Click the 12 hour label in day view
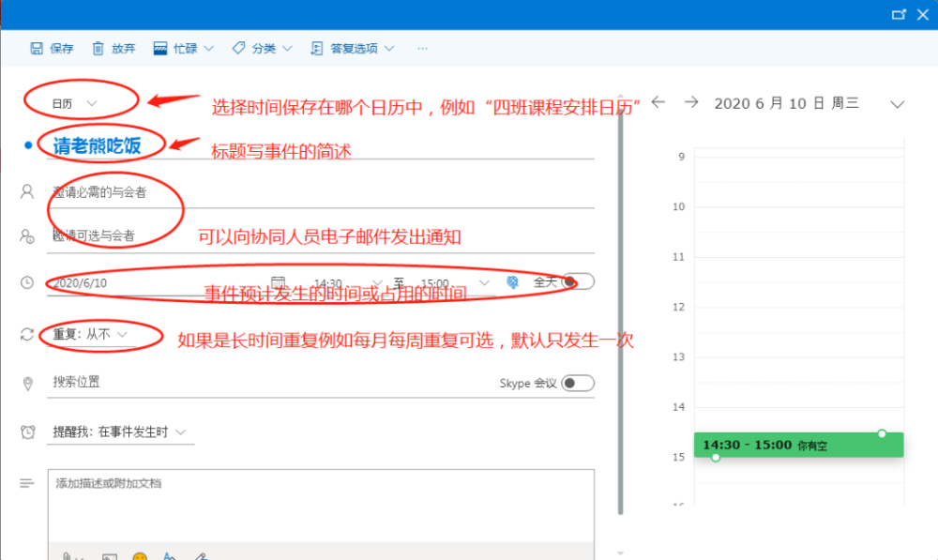 click(678, 307)
